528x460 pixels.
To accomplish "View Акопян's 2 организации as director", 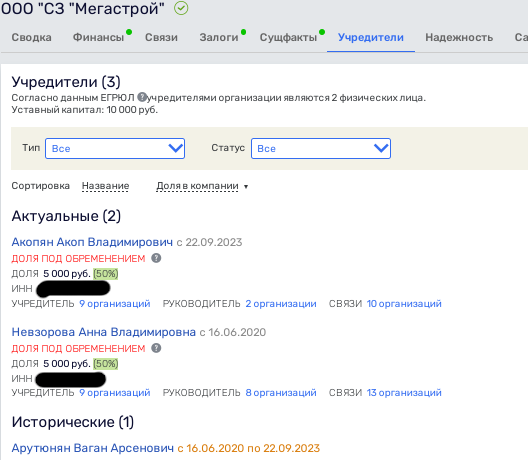I will click(x=281, y=303).
